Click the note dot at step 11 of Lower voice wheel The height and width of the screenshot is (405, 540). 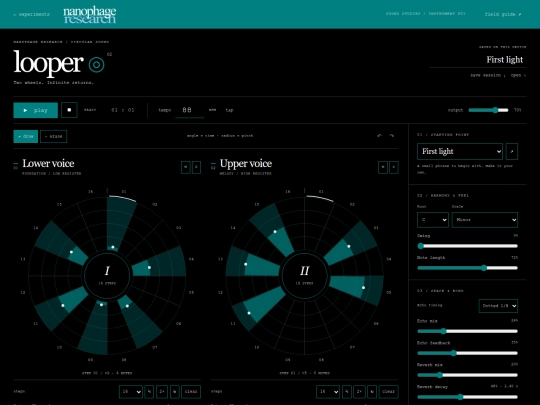pos(63,305)
